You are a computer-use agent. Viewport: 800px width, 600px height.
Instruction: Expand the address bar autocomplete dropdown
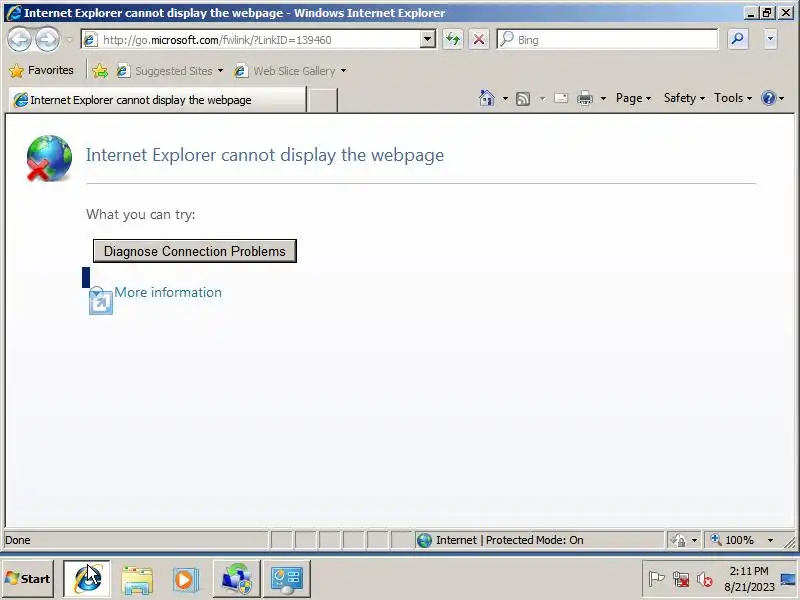[x=428, y=39]
